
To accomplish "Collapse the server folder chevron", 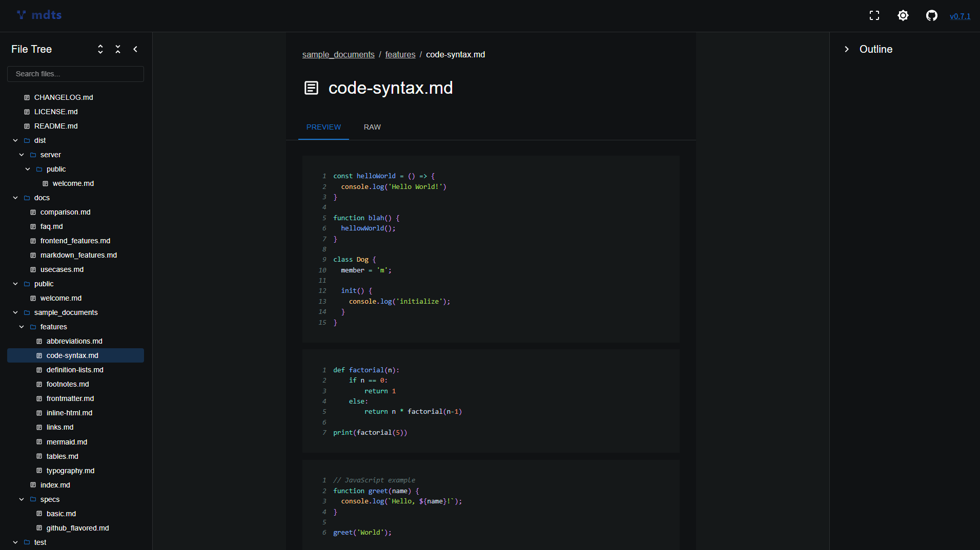I will 22,155.
